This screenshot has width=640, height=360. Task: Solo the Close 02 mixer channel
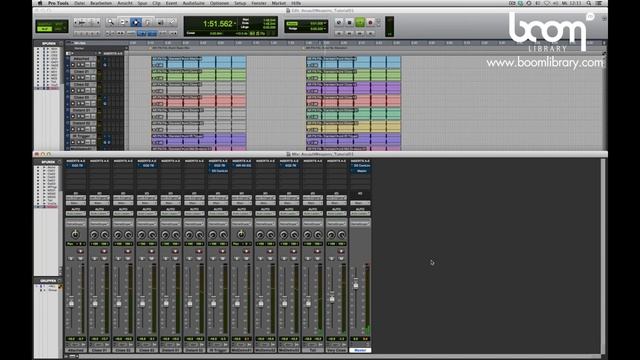[x=118, y=259]
